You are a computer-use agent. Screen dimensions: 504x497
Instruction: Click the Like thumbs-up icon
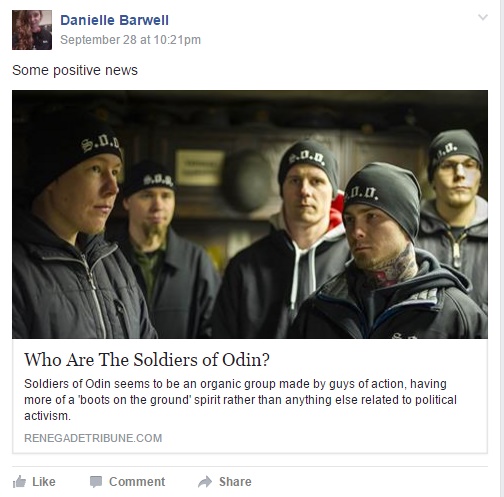pos(19,482)
